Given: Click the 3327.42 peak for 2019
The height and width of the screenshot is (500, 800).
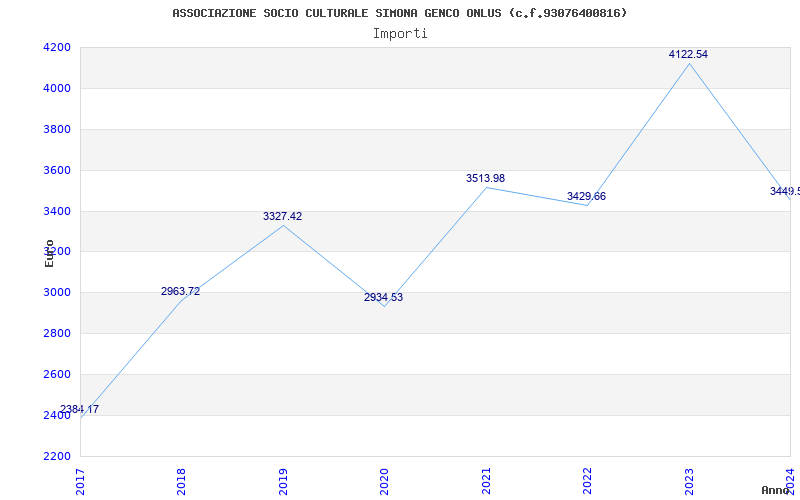Looking at the screenshot, I should tap(283, 216).
